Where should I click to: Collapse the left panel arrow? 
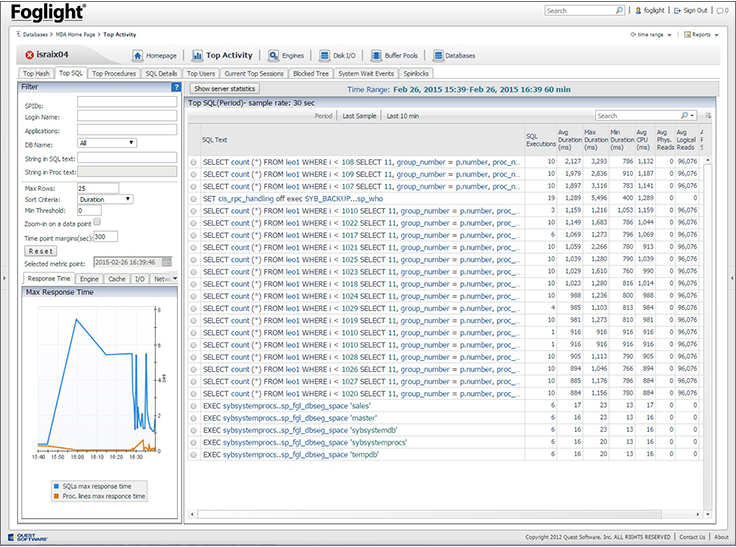point(4,278)
